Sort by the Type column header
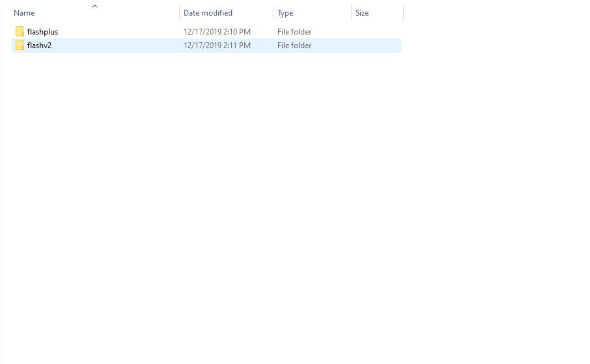Image resolution: width=590 pixels, height=364 pixels. click(x=285, y=13)
